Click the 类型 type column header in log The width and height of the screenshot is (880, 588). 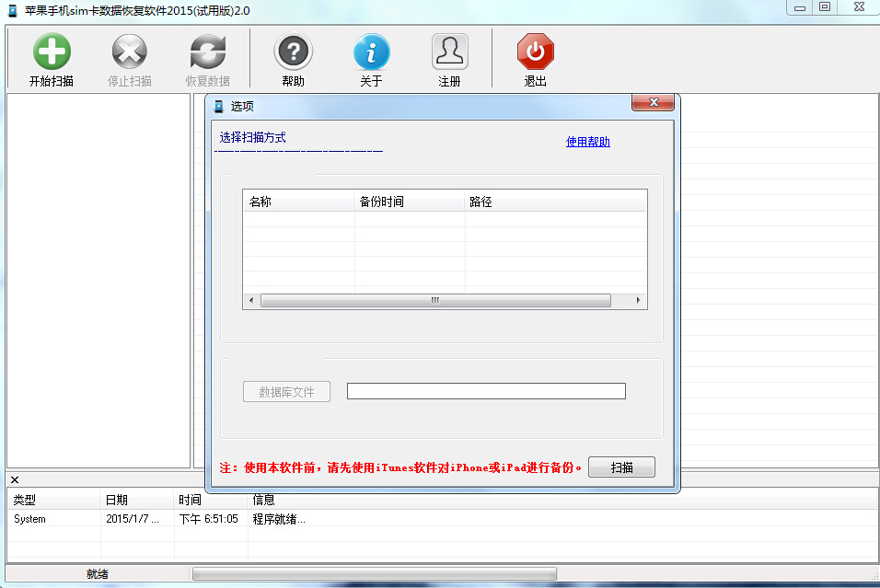pyautogui.click(x=54, y=500)
